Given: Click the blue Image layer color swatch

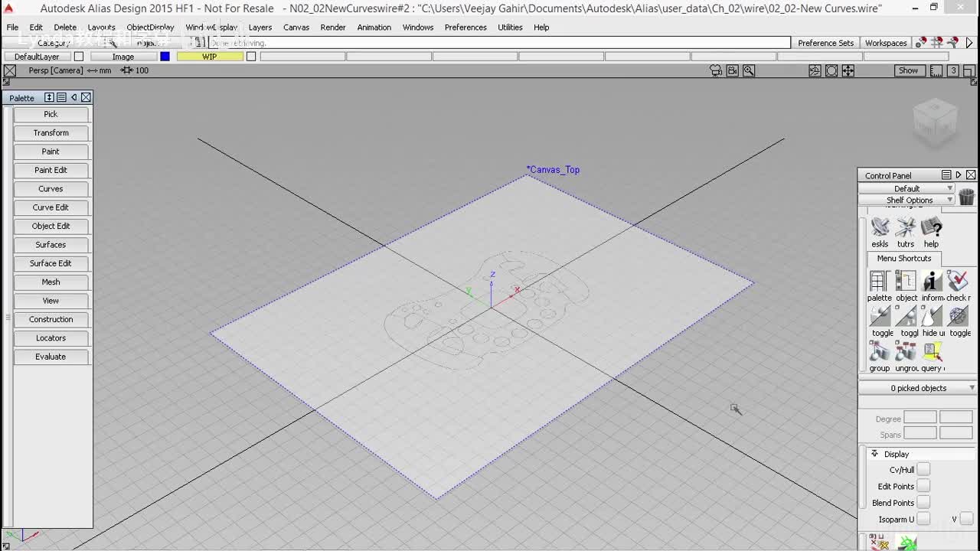Looking at the screenshot, I should point(165,57).
